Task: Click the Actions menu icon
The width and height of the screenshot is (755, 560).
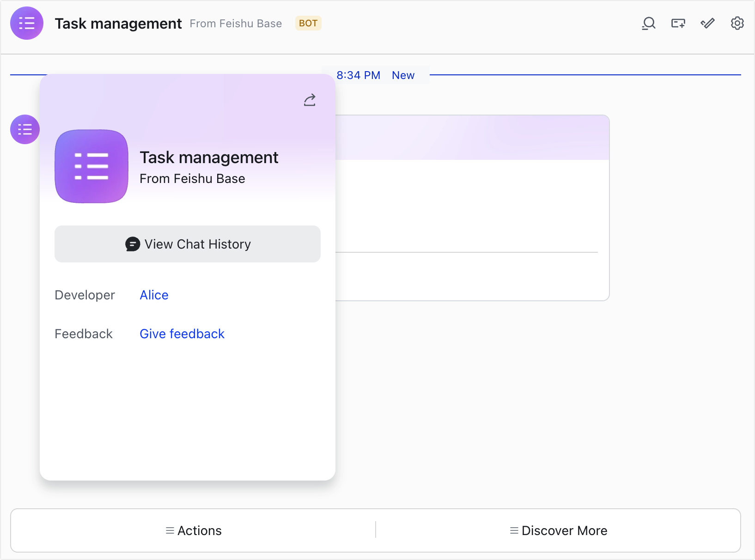Action: click(x=169, y=530)
